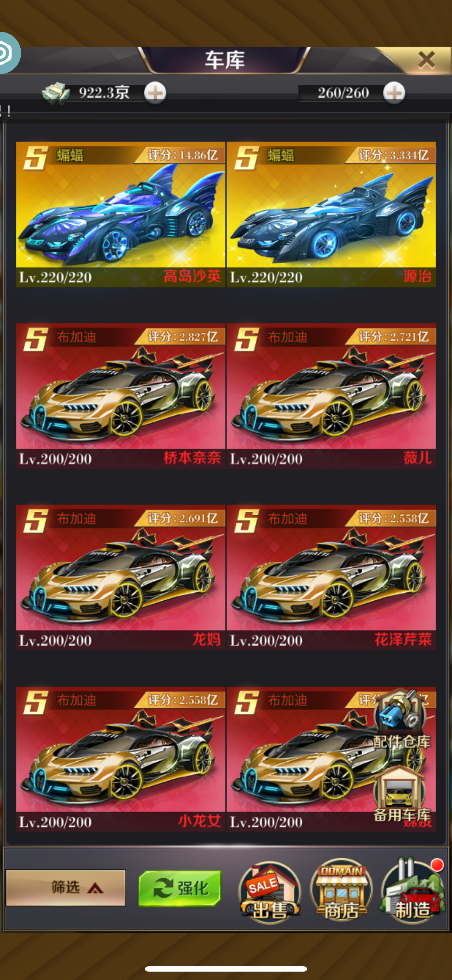Open the 商店 shop icon
The width and height of the screenshot is (452, 980).
pyautogui.click(x=341, y=890)
